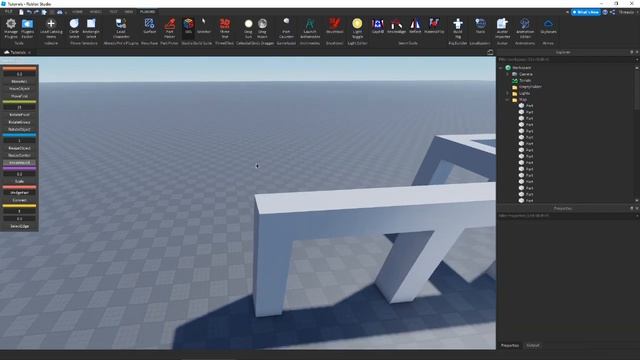
Task: Select the Circle Select tool
Action: pos(74,28)
